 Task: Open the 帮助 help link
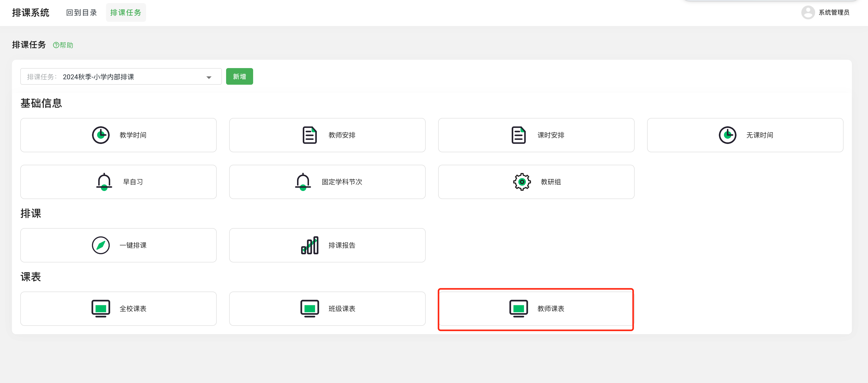(x=63, y=45)
